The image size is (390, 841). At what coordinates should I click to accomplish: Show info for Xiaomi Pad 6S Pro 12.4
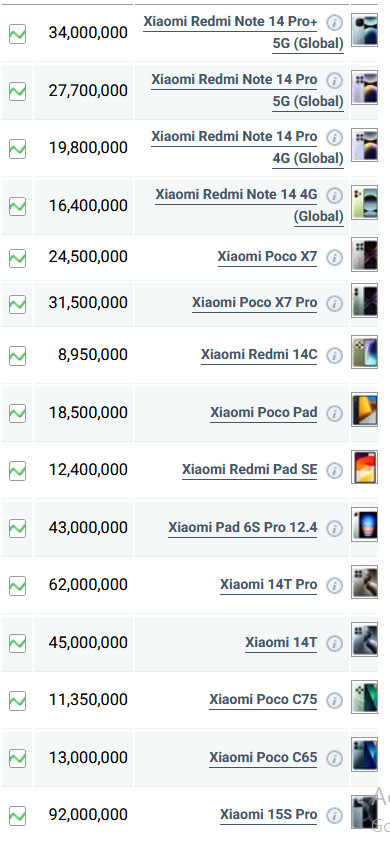[334, 528]
